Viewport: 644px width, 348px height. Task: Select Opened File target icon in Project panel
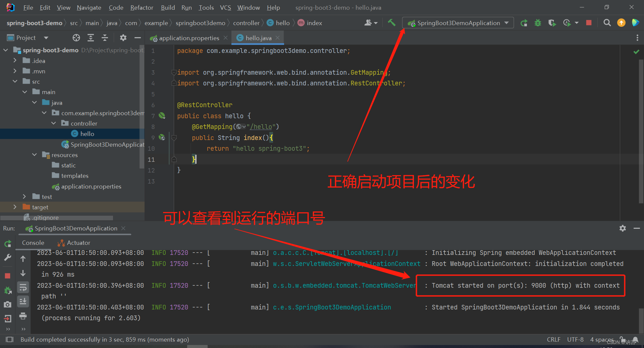coord(76,38)
